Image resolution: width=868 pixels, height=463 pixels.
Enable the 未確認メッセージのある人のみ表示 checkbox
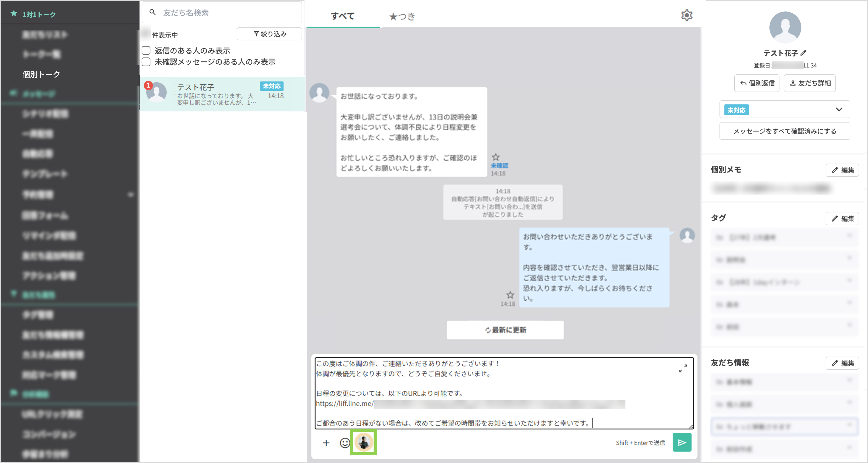(x=146, y=62)
